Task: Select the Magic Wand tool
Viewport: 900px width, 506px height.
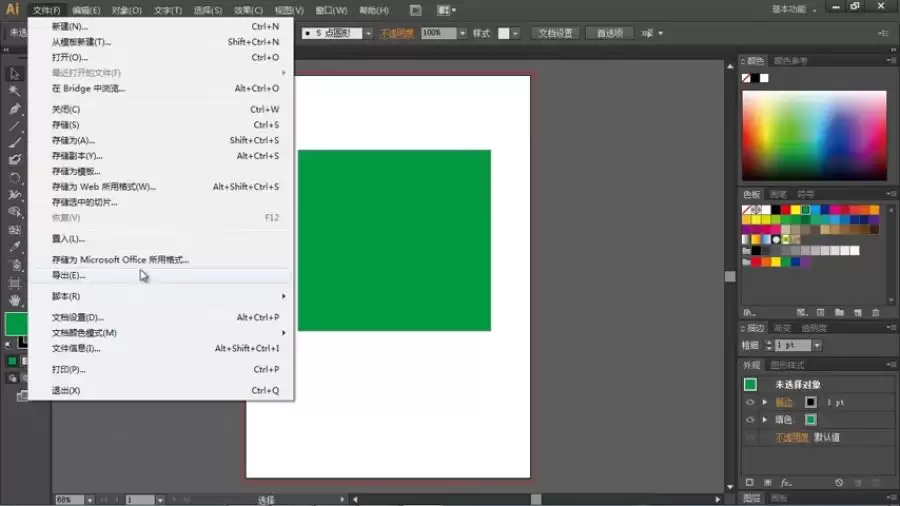Action: [14, 91]
